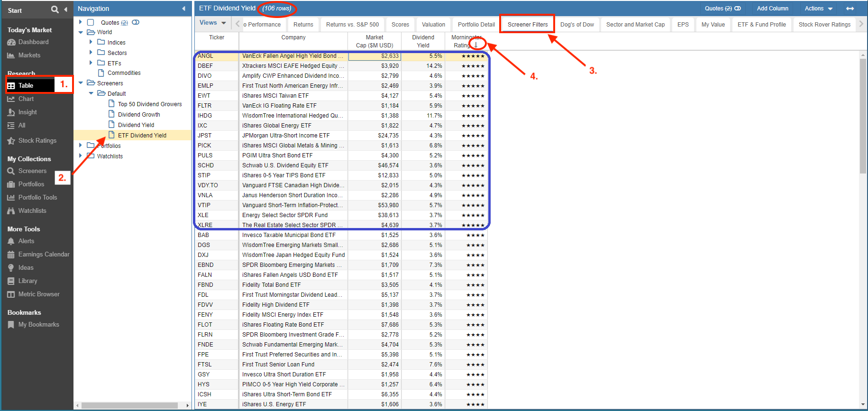This screenshot has width=868, height=411.
Task: Expand the Watchlists folder in tree
Action: [80, 156]
